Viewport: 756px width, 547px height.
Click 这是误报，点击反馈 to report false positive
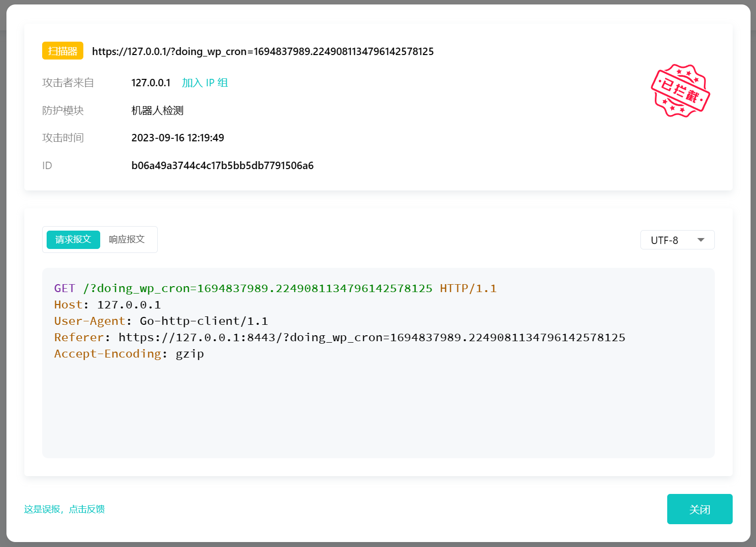64,509
